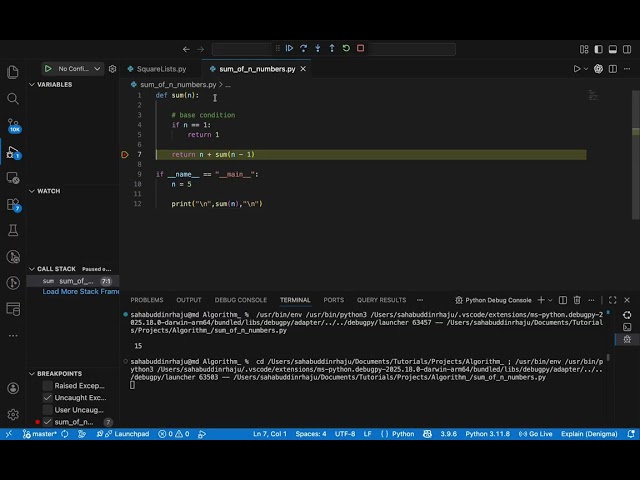Open the No Configurations dropdown
Image resolution: width=640 pixels, height=480 pixels.
pos(79,69)
